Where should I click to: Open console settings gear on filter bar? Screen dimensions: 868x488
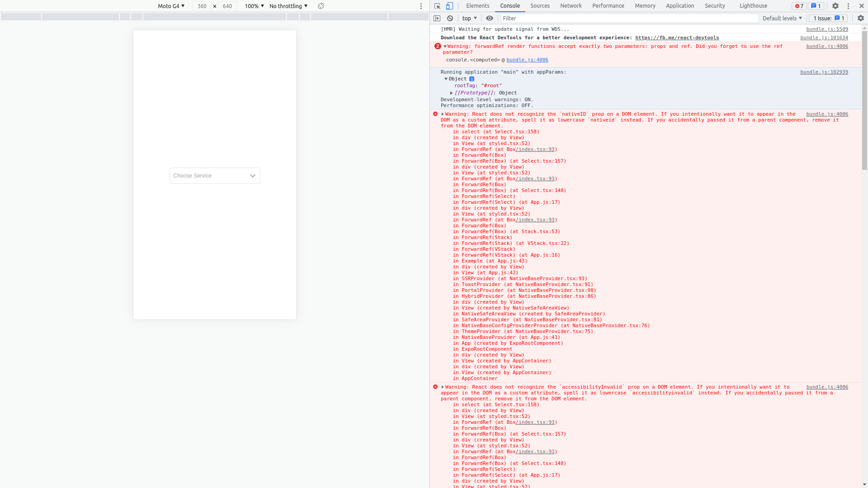(859, 18)
